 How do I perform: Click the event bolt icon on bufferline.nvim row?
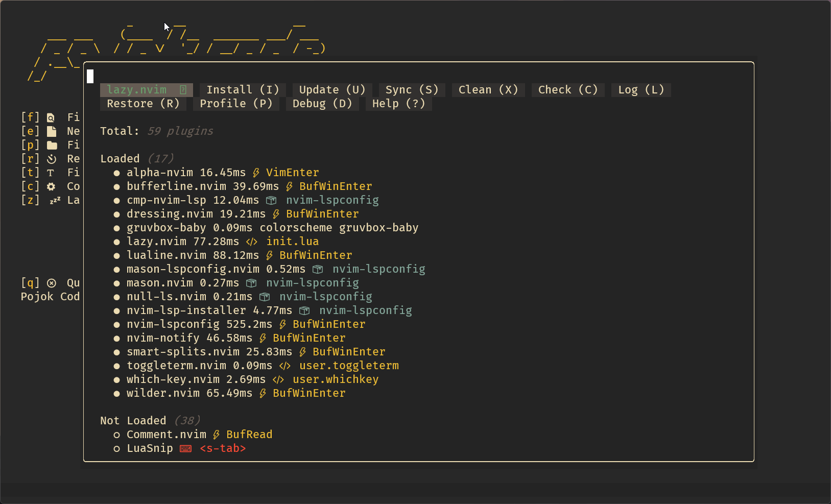pos(290,186)
